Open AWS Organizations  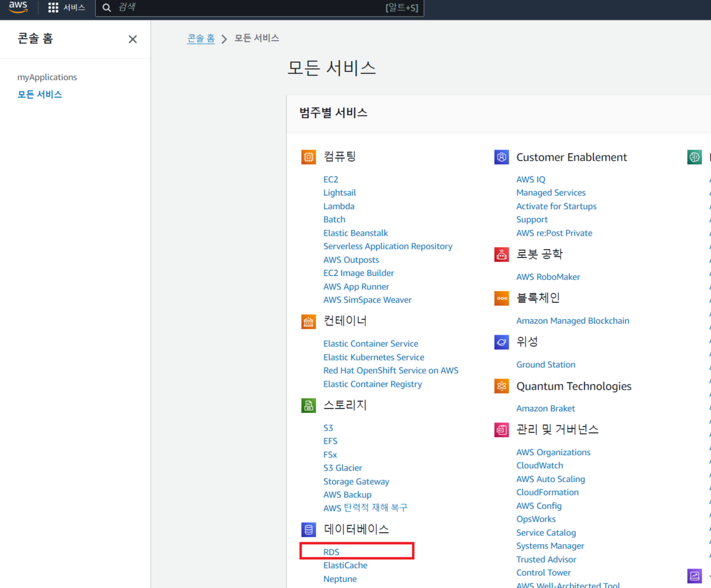point(553,452)
